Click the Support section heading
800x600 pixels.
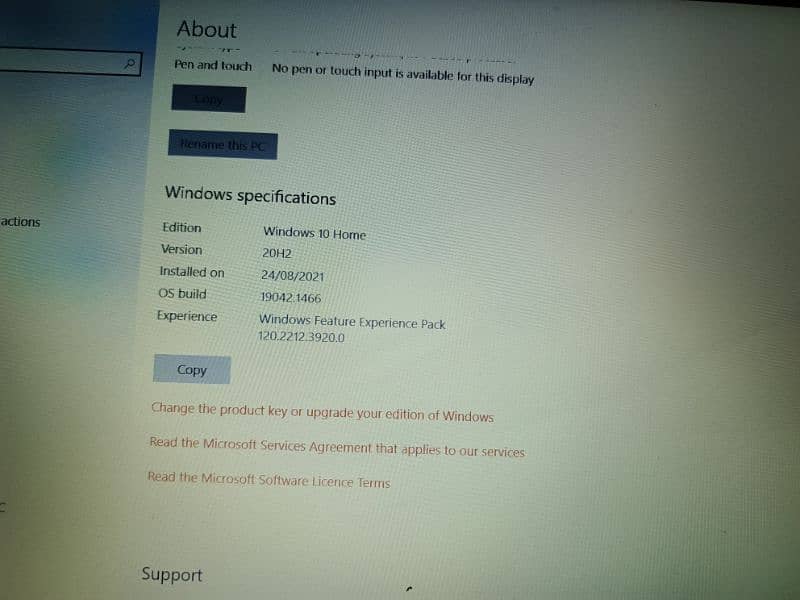pyautogui.click(x=172, y=575)
